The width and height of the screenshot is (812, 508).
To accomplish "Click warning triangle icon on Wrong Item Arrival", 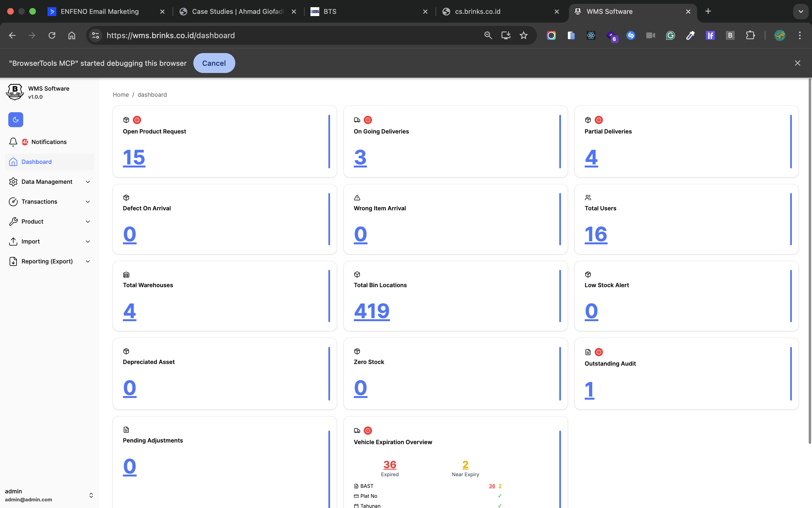I will [357, 198].
